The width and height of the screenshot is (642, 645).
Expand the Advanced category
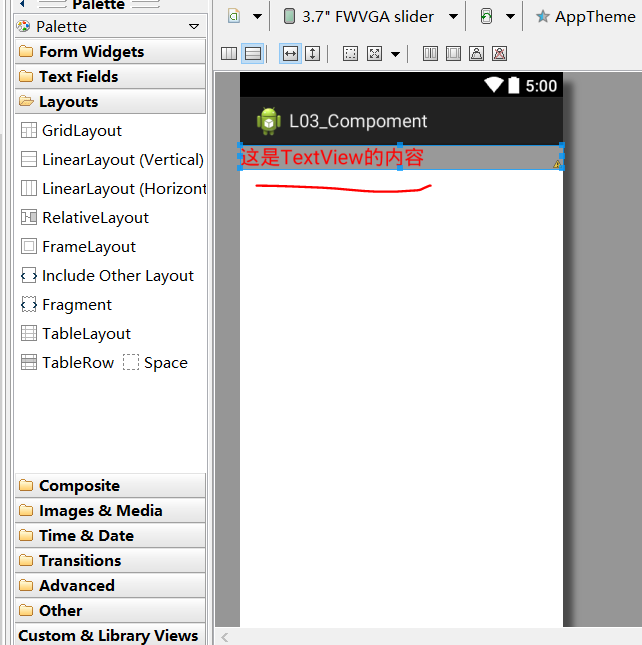click(x=110, y=585)
